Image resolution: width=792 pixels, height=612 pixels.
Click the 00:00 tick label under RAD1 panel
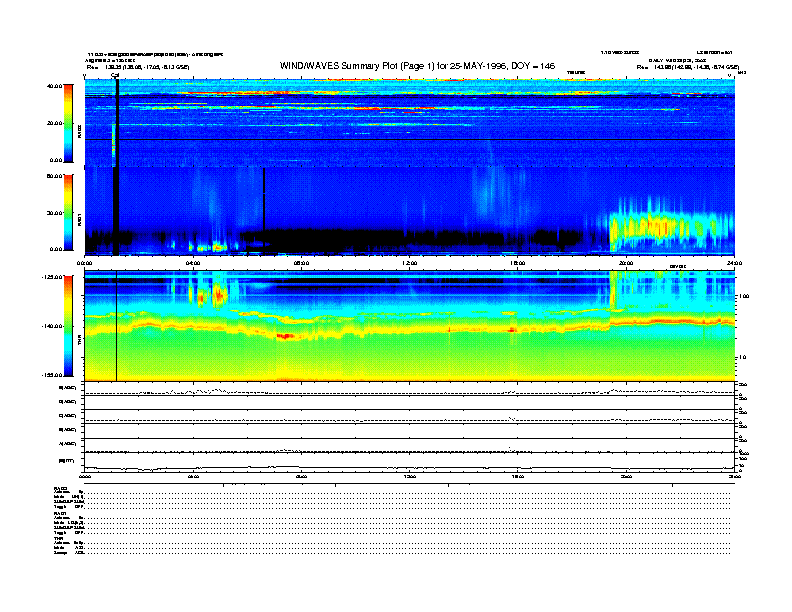click(x=84, y=263)
